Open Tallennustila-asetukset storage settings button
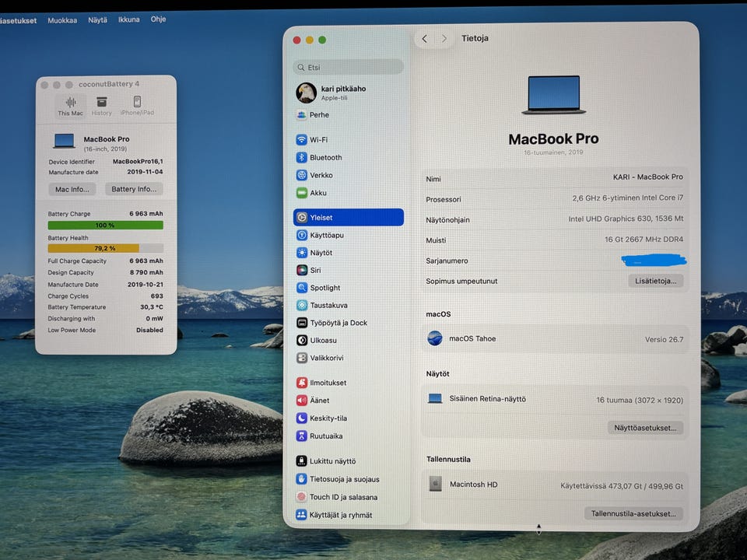The height and width of the screenshot is (560, 747). [x=633, y=513]
